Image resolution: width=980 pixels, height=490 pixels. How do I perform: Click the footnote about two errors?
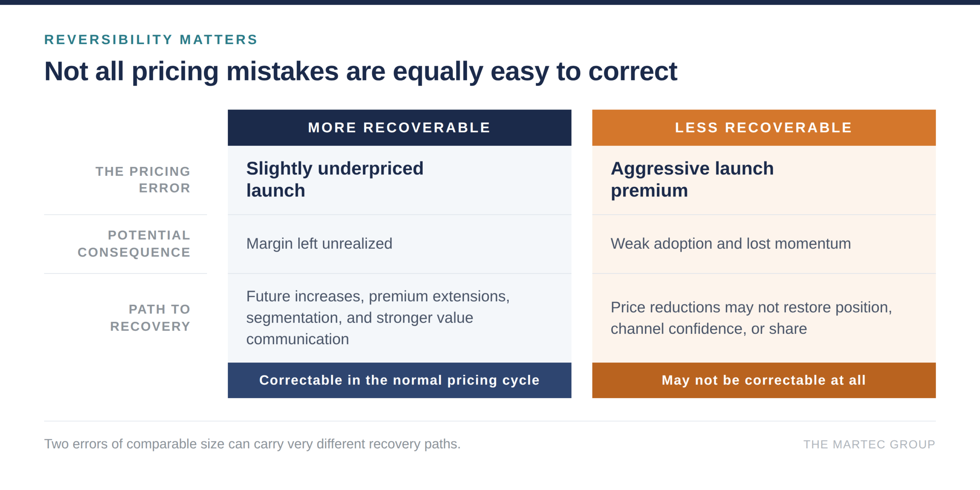(252, 444)
